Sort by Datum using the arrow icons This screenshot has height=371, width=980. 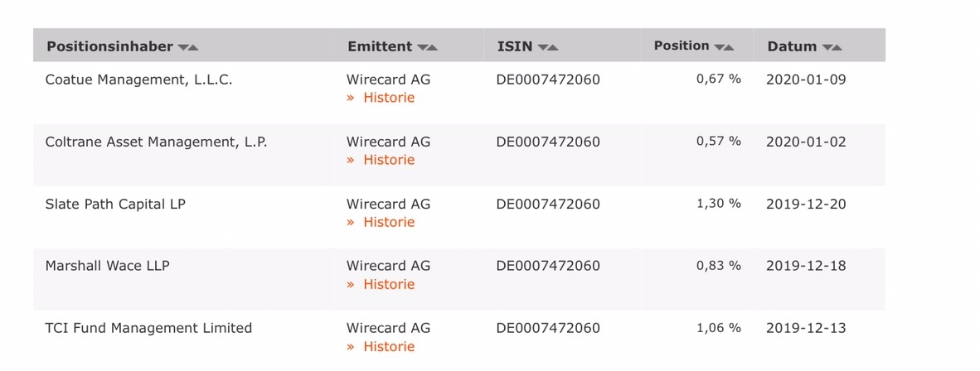pos(832,47)
